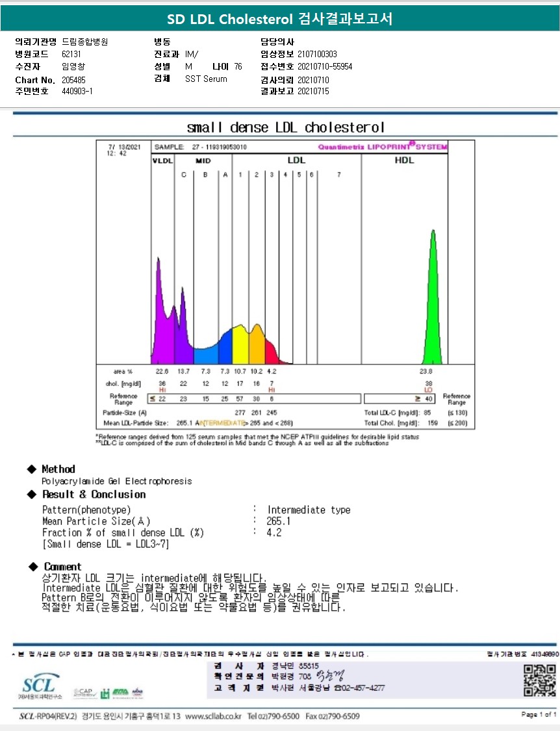This screenshot has height=731, width=560.
Task: Click the Total LDL-C value 85
Action: [x=427, y=413]
